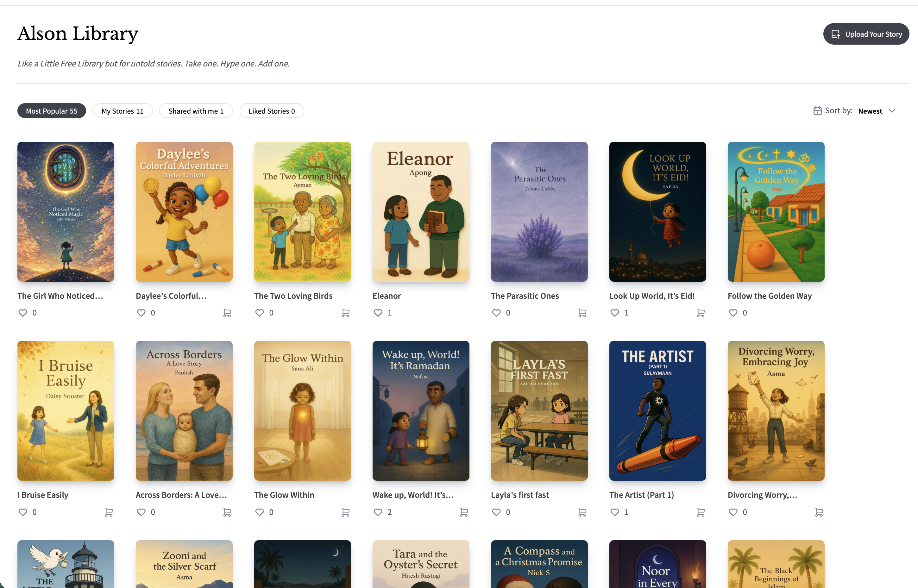Screen dimensions: 918x588
Task: Like The Girl Who Noticed Magic story
Action: click(x=23, y=313)
